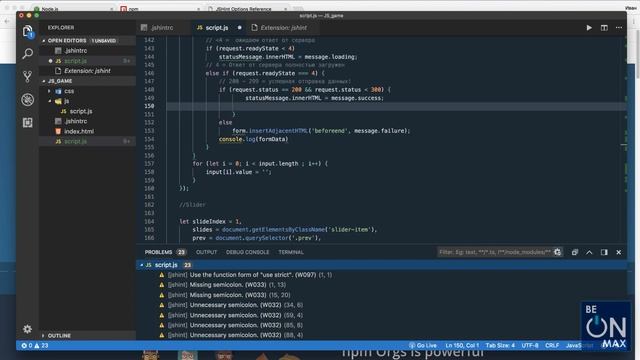
Task: Open the Output panel tab
Action: 207,252
